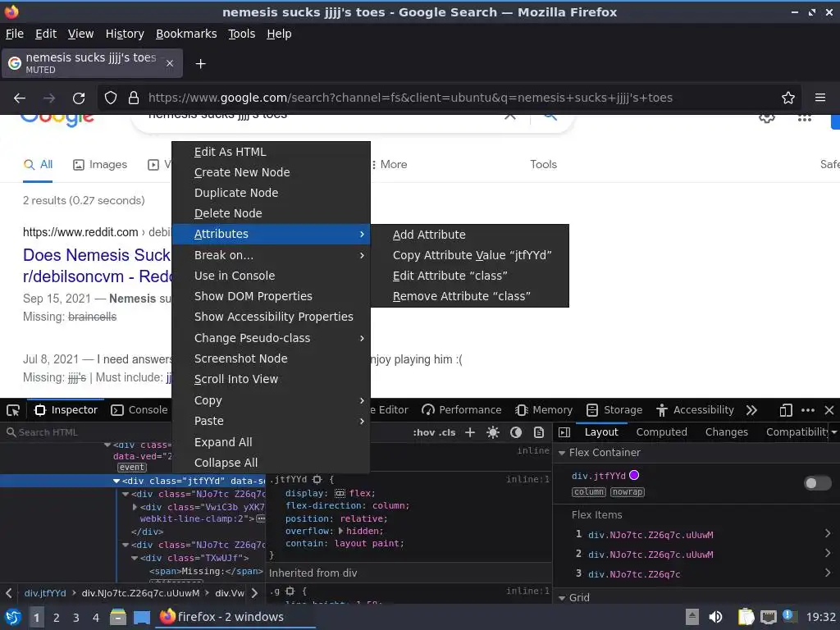Toggle the DevTools sidebar pane icon
This screenshot has width=840, height=630.
564,432
